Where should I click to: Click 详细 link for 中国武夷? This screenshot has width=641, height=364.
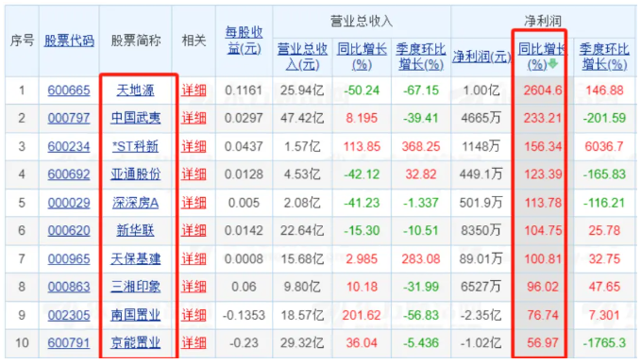coord(194,118)
